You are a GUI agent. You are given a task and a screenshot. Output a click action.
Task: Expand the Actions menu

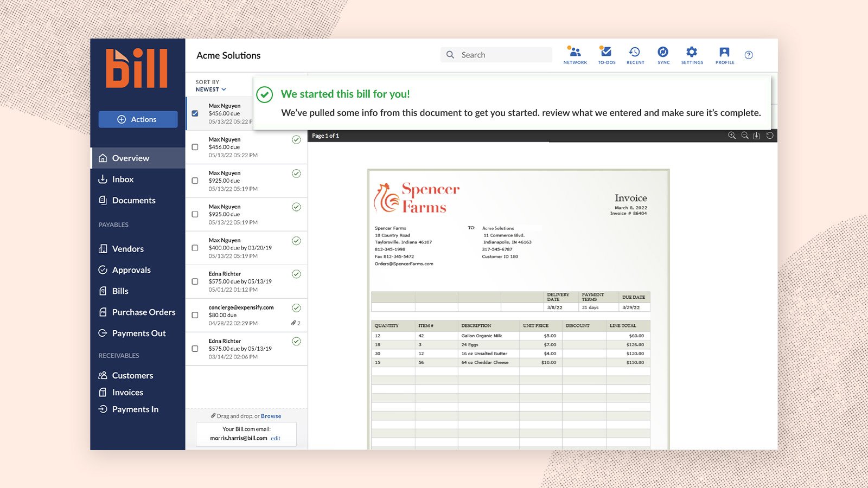[x=138, y=119]
